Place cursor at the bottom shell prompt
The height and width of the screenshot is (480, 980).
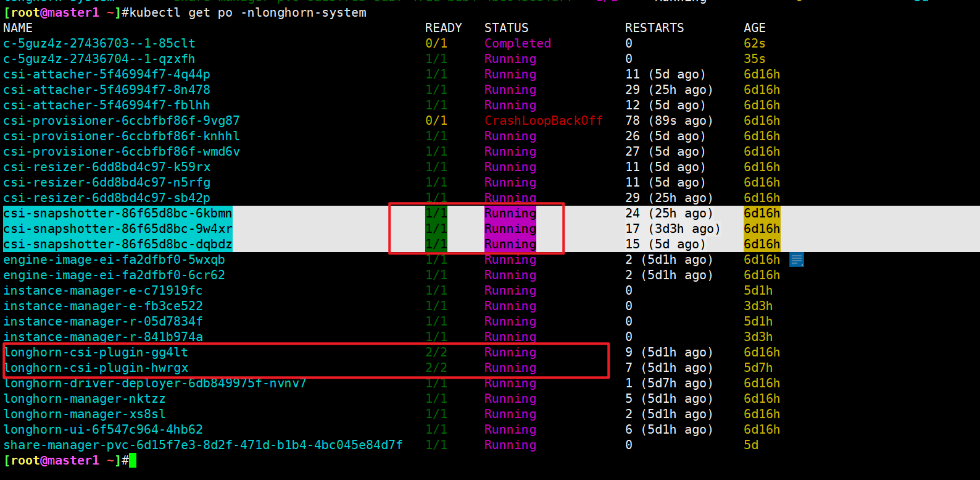(133, 460)
